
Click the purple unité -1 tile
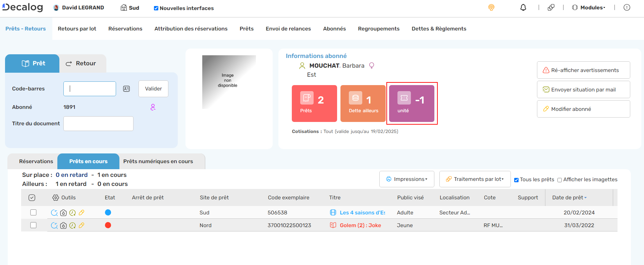coord(412,103)
